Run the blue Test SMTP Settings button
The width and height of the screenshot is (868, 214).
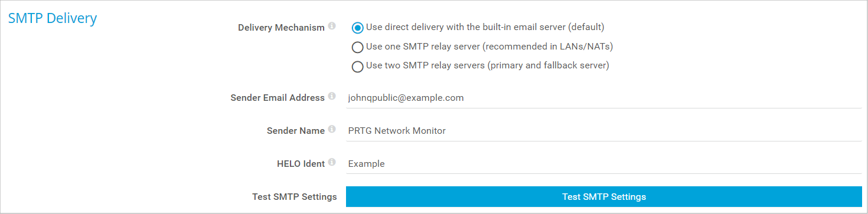click(603, 197)
